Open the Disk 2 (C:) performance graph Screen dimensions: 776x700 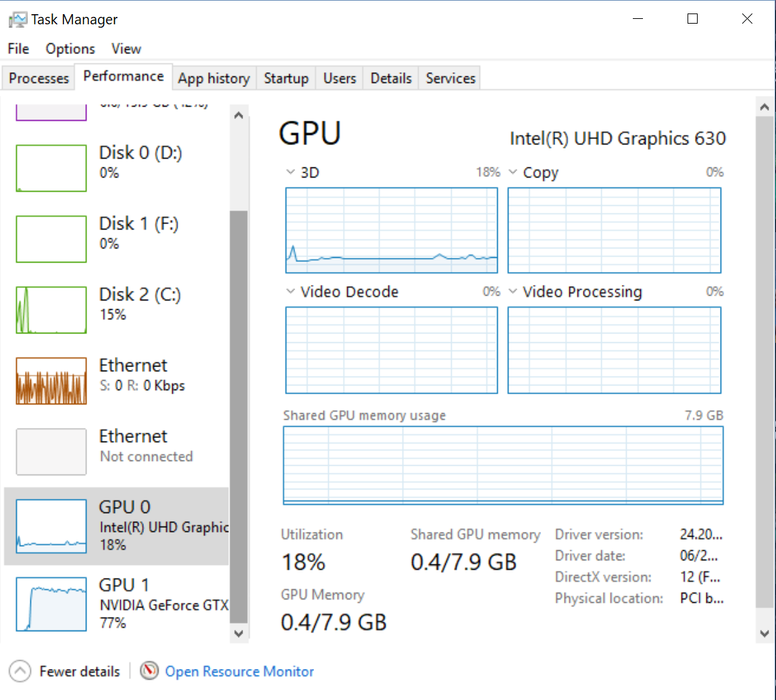[51, 310]
